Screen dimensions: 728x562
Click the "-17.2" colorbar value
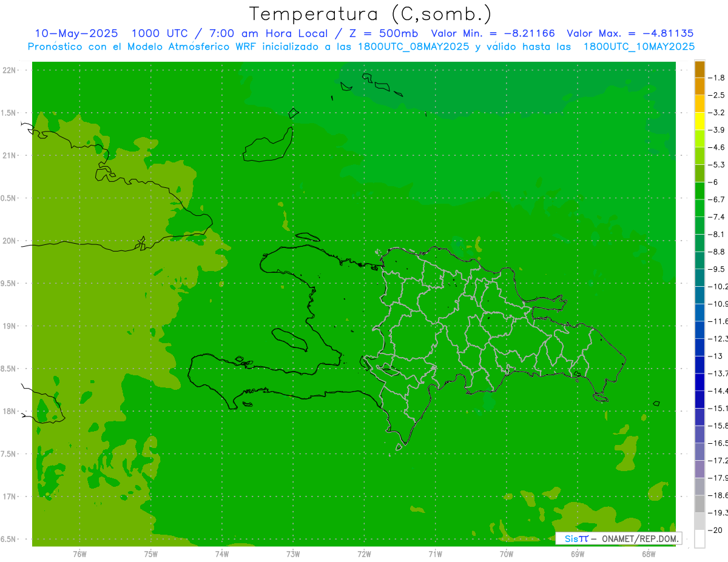[718, 460]
